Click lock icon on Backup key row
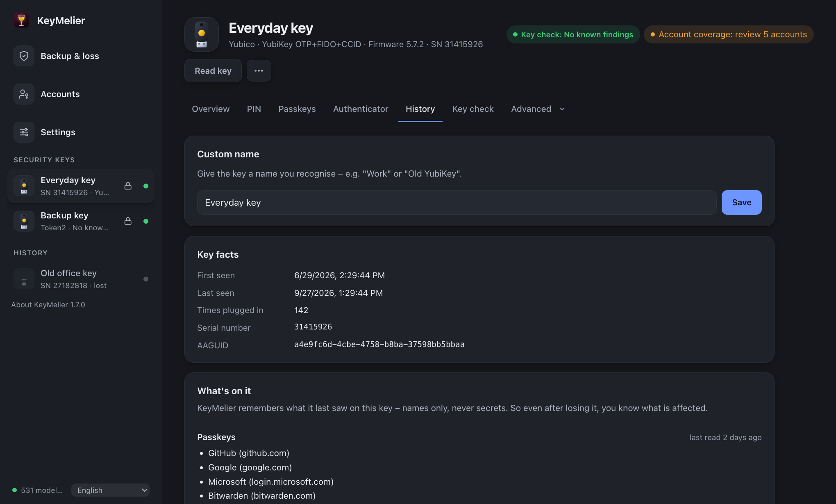Screen dimensions: 836x504 pos(128,221)
